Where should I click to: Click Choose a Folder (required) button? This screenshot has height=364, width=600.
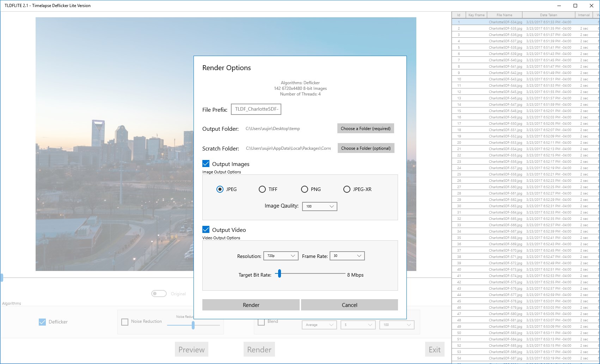366,129
